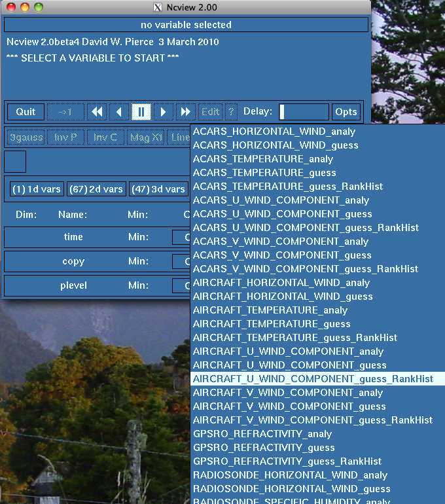
Task: Select GPSRO_REFRACTIVITY_analy menu entry
Action: 262,434
